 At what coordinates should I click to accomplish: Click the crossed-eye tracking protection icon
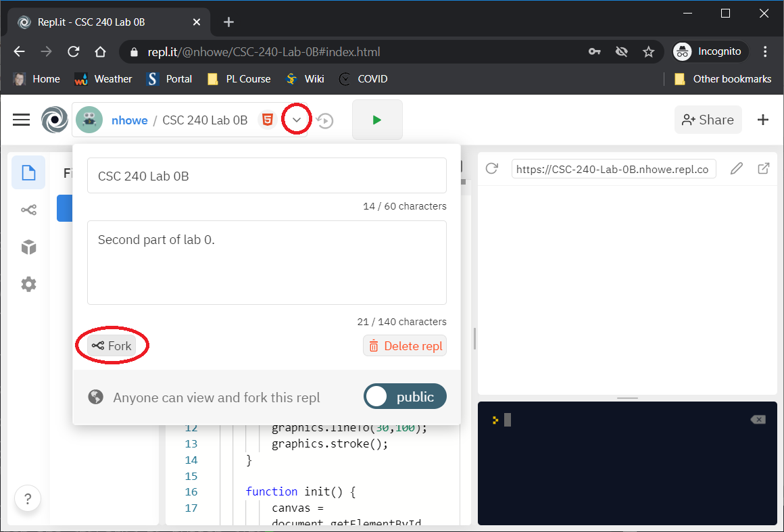coord(622,51)
